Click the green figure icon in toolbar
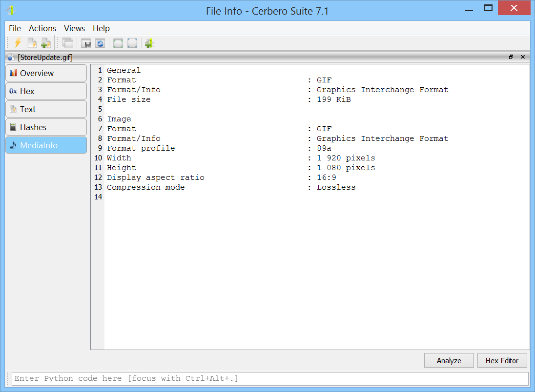 149,43
